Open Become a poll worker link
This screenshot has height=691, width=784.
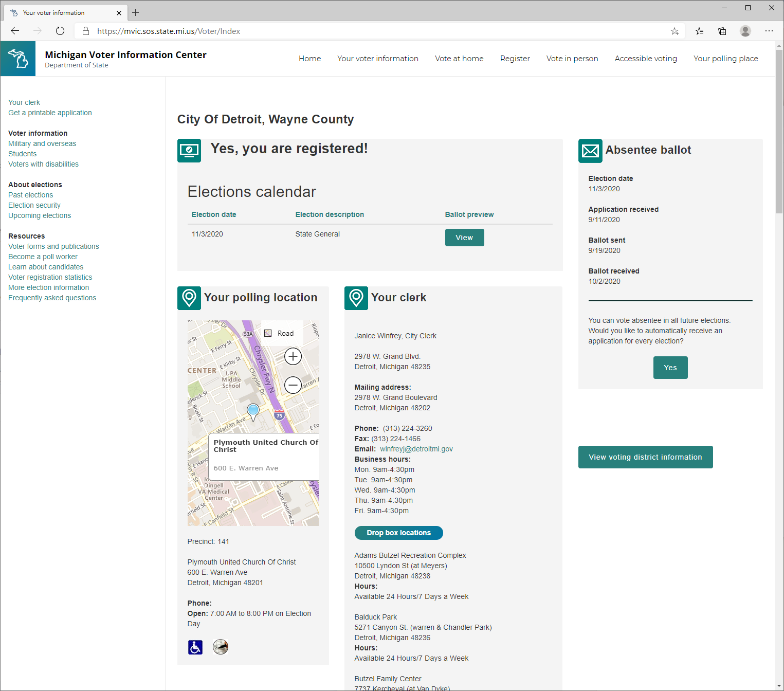coord(43,257)
